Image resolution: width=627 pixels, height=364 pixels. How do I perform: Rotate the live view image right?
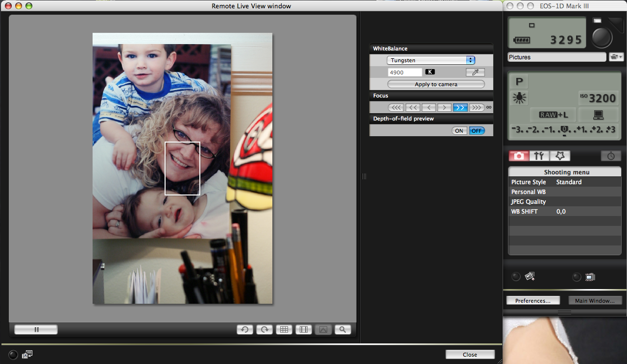tap(264, 330)
